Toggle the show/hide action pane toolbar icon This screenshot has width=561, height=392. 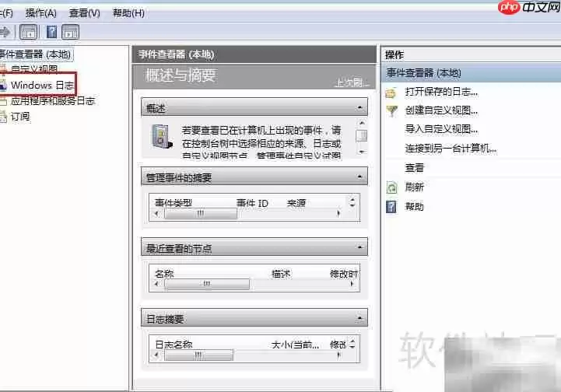pyautogui.click(x=71, y=32)
